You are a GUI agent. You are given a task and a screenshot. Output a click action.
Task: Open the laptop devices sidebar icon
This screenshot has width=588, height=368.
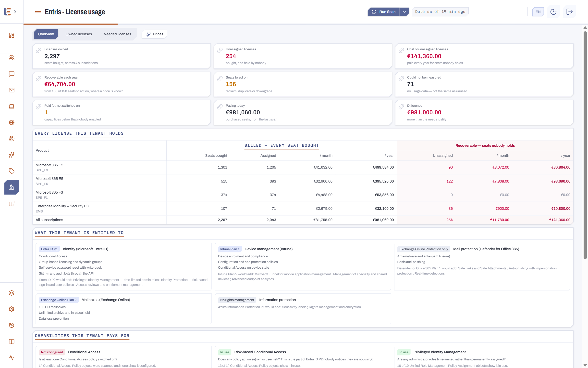click(12, 106)
